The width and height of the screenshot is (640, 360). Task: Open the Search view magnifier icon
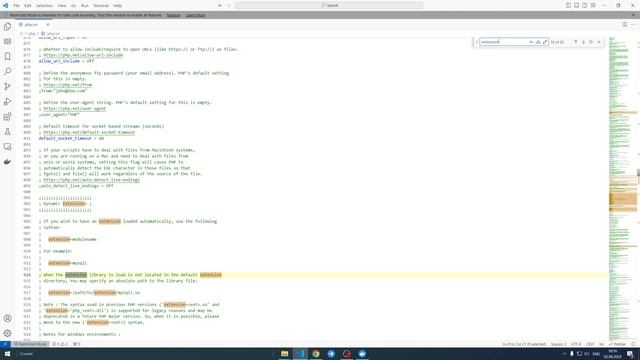[x=7, y=71]
